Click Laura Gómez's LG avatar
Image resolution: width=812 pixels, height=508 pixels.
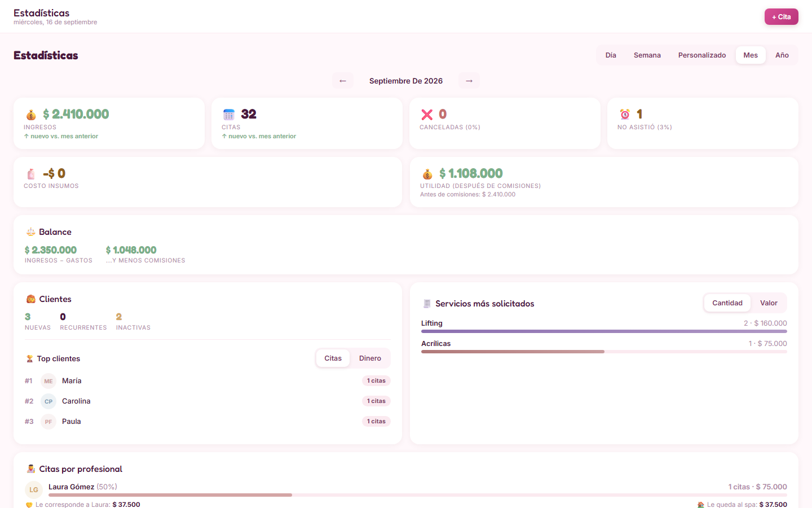click(x=34, y=490)
